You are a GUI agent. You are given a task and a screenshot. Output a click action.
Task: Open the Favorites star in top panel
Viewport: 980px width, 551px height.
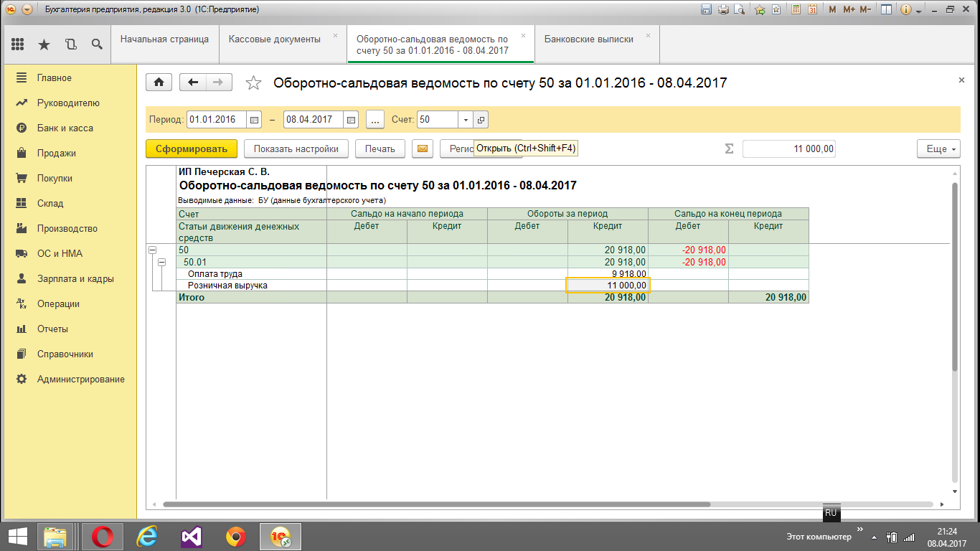[44, 44]
